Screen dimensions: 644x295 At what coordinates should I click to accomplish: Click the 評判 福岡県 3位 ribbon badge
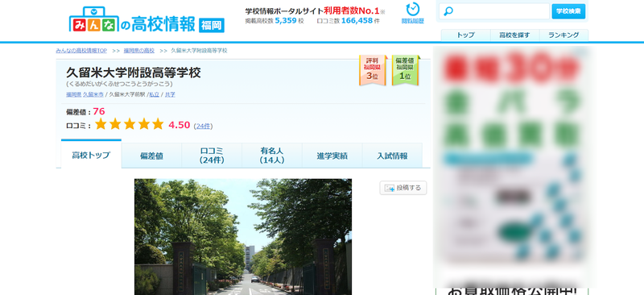[x=372, y=70]
